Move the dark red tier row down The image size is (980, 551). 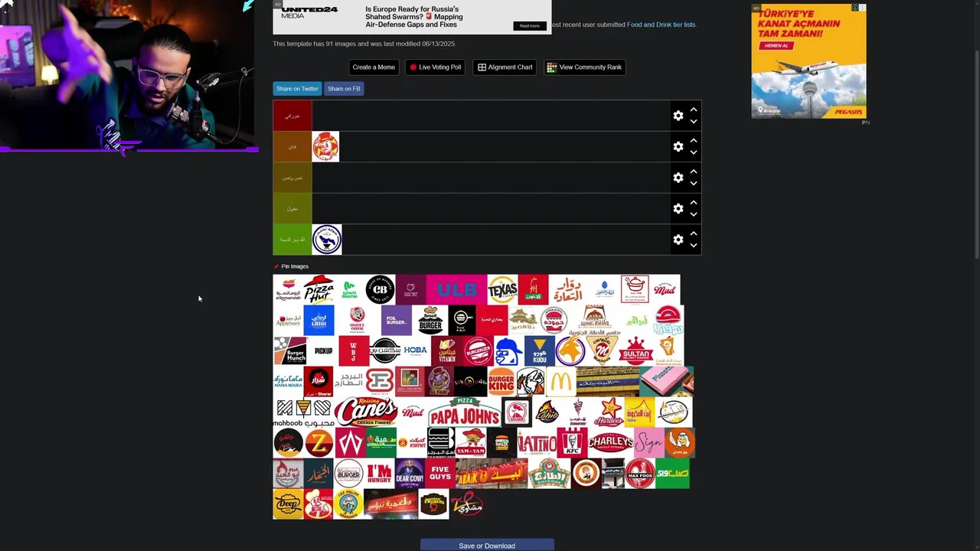694,122
